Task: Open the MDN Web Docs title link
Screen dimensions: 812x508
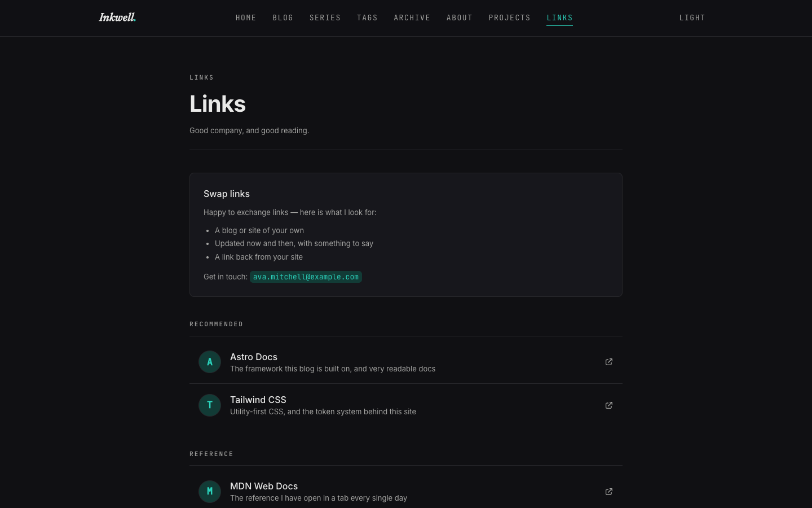Action: coord(264,486)
